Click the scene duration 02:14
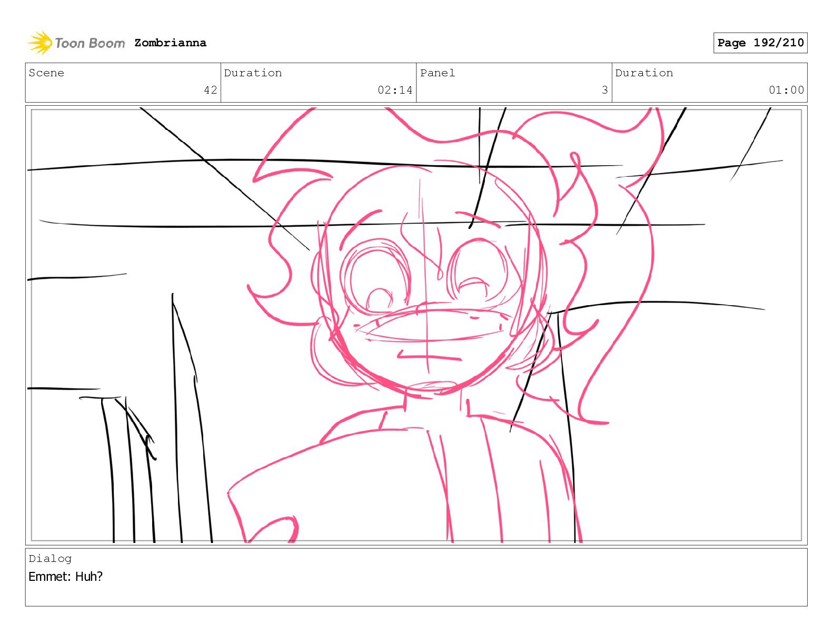The height and width of the screenshot is (644, 834). point(395,90)
